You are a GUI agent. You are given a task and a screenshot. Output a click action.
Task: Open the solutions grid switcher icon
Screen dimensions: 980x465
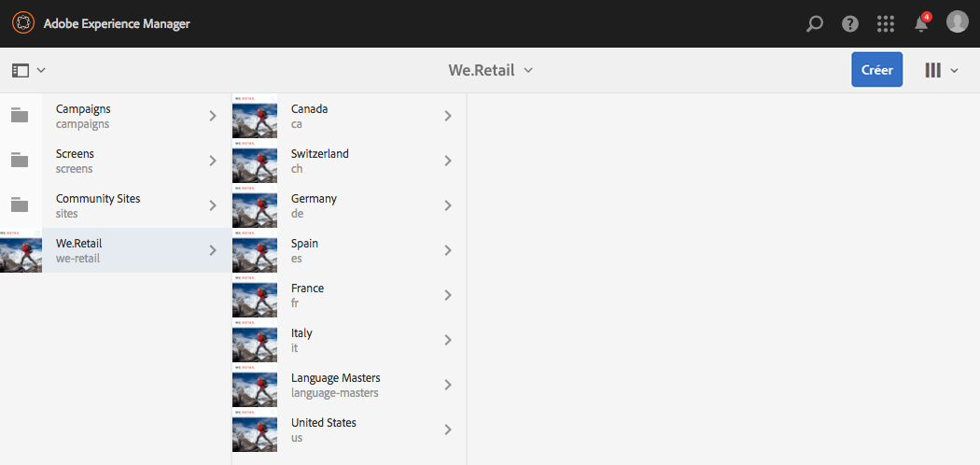(x=886, y=23)
